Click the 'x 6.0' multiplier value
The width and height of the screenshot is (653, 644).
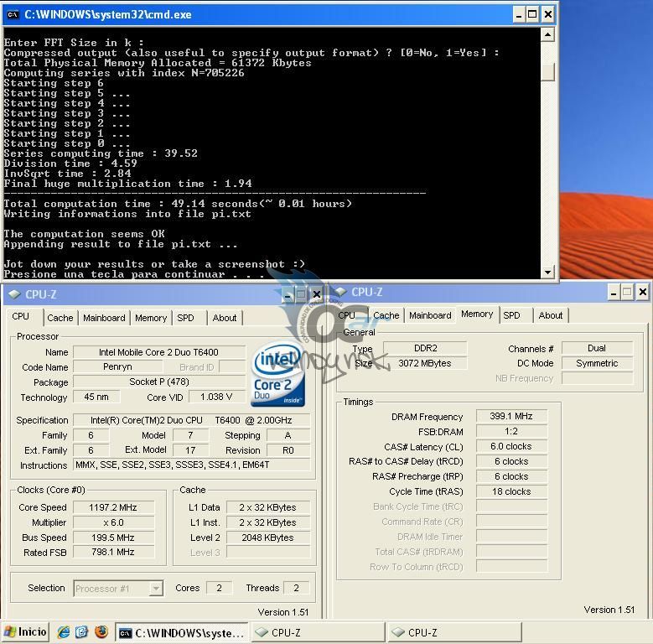113,522
